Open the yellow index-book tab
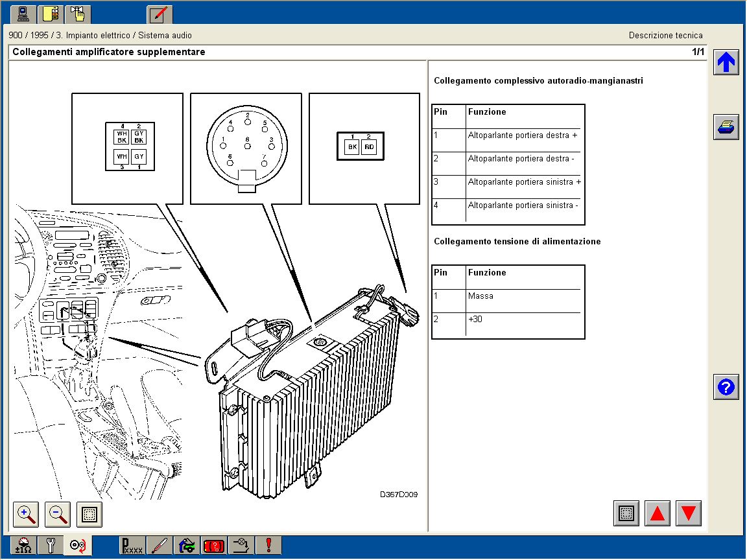This screenshot has height=560, width=747. point(51,14)
